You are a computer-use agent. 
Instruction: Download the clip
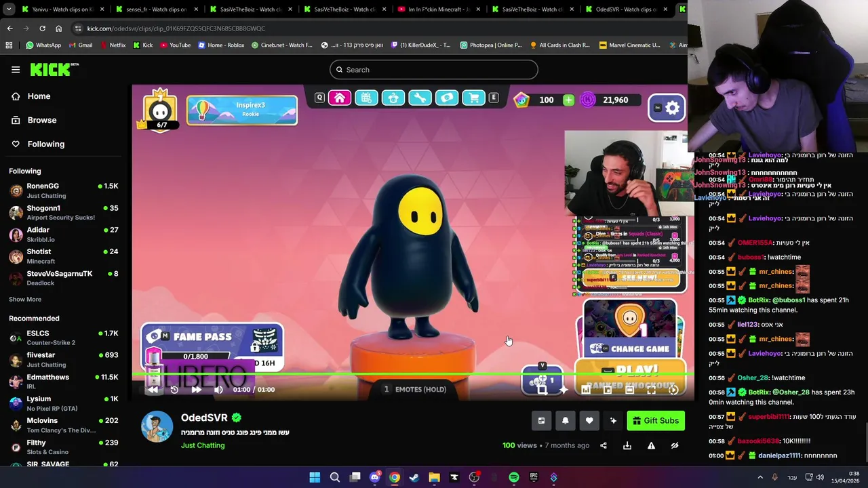pyautogui.click(x=627, y=446)
